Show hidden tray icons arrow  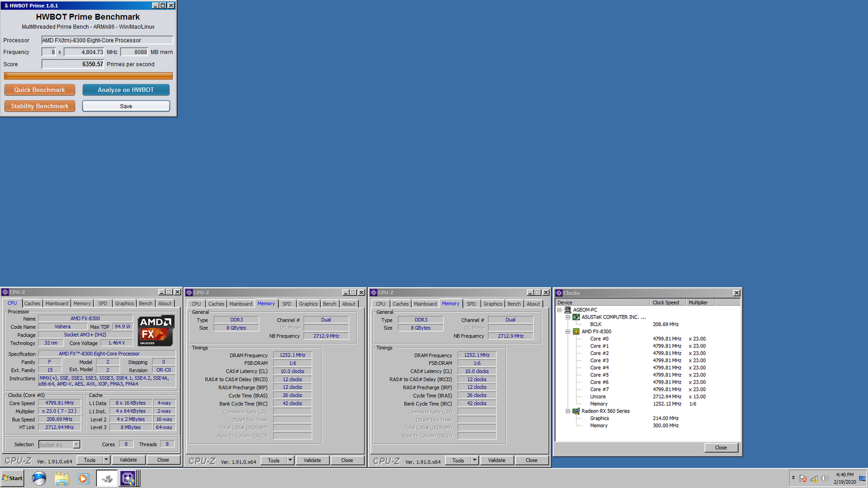(x=793, y=478)
